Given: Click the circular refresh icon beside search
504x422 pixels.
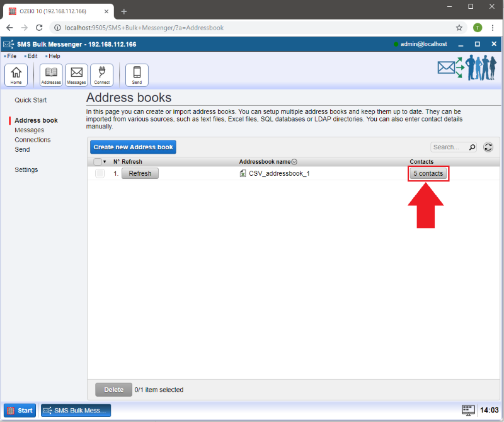Looking at the screenshot, I should pos(488,147).
